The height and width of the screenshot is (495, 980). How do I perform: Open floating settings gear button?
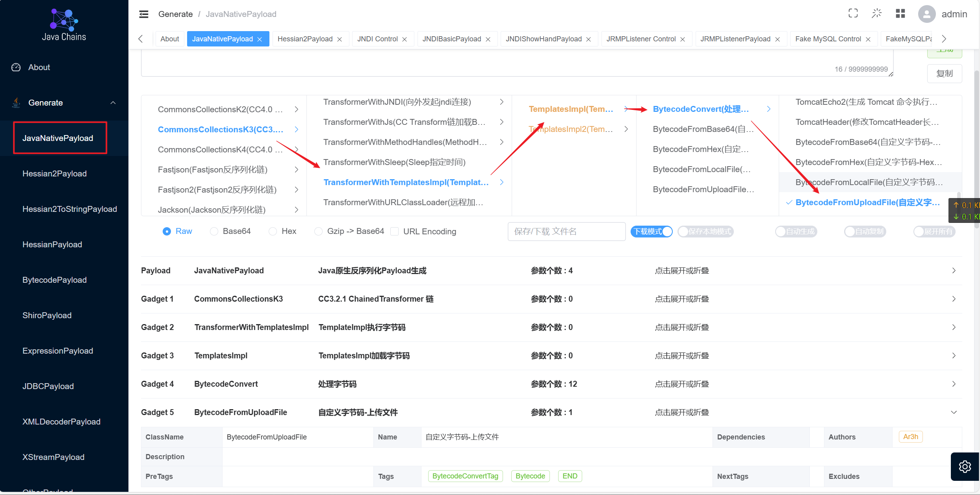coord(965,467)
